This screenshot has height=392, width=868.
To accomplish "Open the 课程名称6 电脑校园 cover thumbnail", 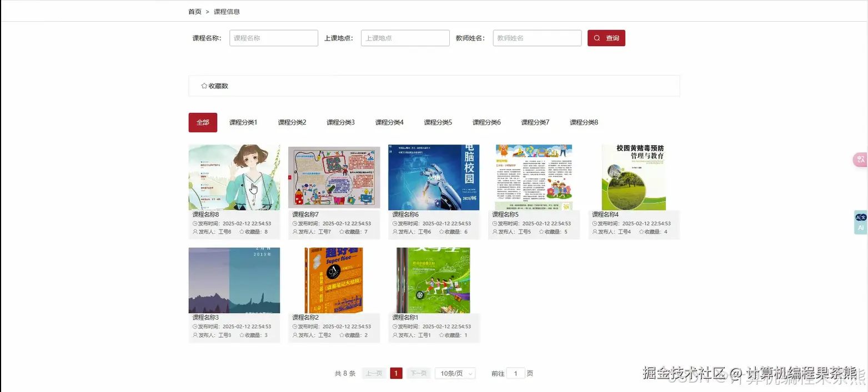I will point(433,177).
